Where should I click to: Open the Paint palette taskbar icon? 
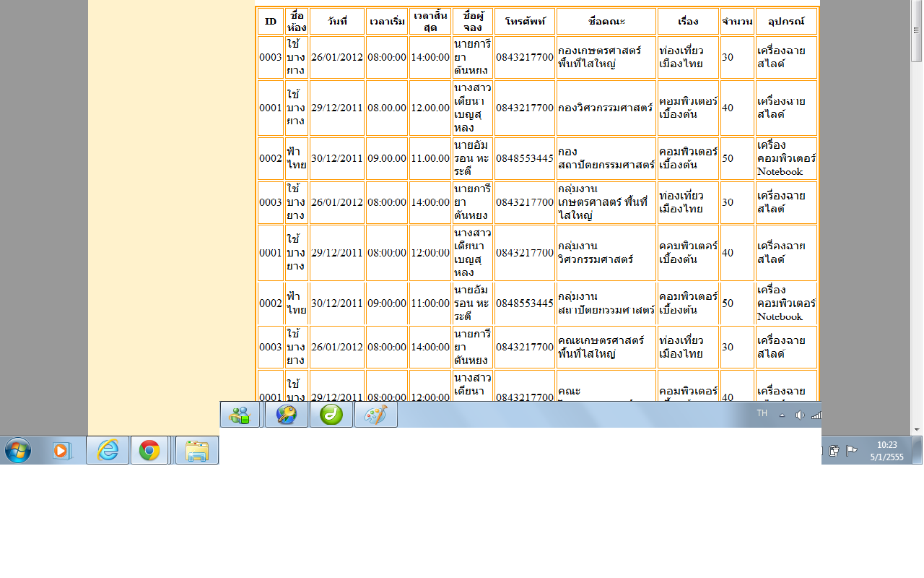point(376,415)
